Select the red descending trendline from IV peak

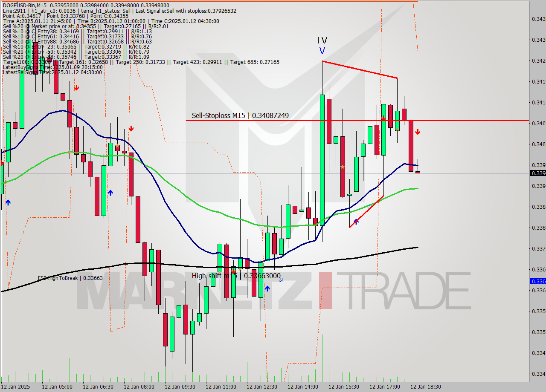(360, 69)
